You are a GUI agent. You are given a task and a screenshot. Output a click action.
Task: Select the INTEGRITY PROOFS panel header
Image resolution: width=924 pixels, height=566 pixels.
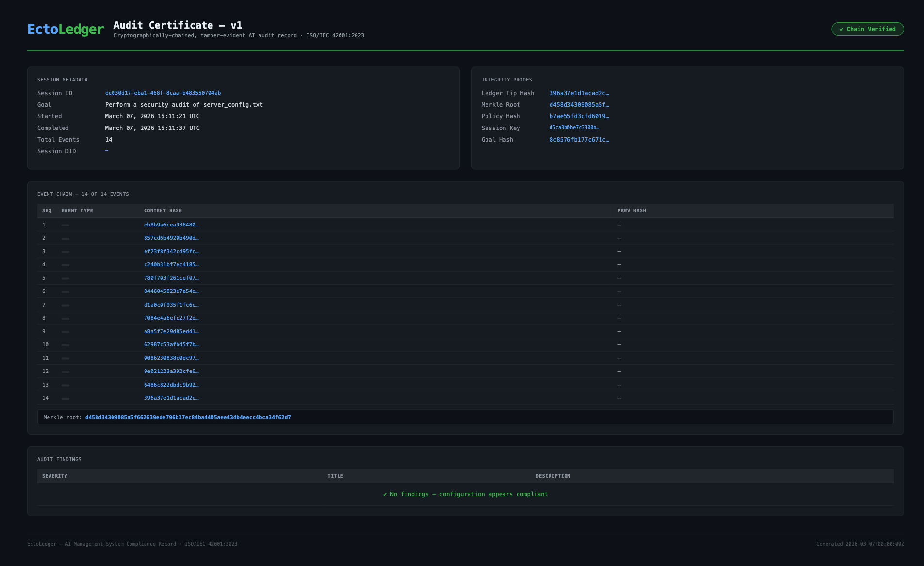pyautogui.click(x=507, y=80)
